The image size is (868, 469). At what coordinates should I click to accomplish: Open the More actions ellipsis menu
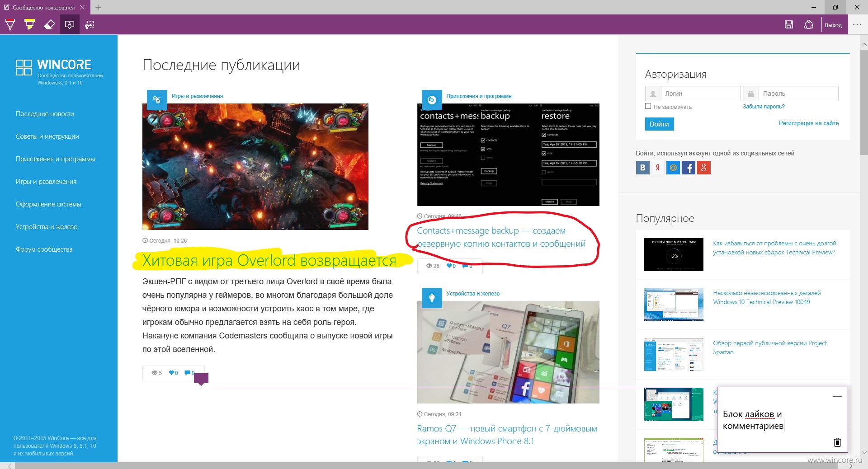pyautogui.click(x=857, y=25)
